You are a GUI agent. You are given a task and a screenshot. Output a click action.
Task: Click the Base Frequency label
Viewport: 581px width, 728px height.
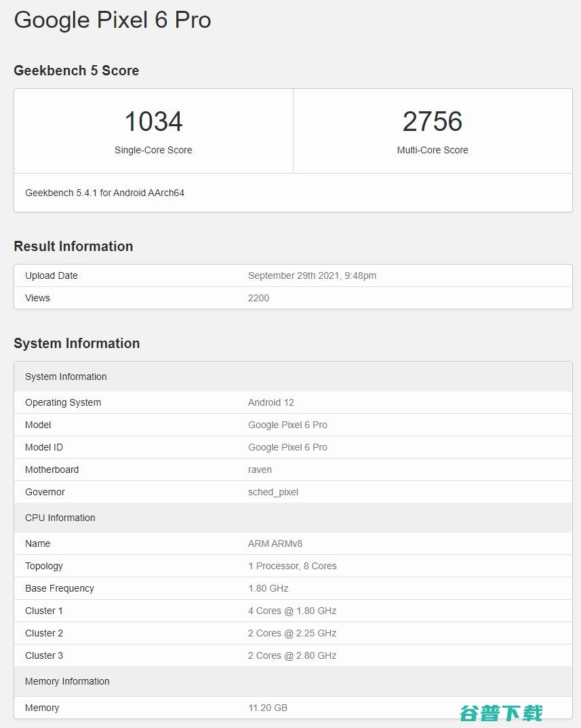[x=60, y=588]
